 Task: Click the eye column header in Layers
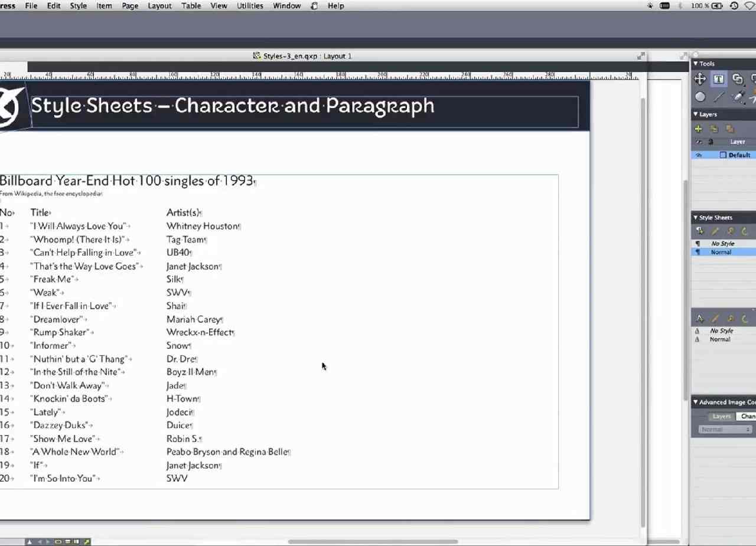pyautogui.click(x=699, y=142)
